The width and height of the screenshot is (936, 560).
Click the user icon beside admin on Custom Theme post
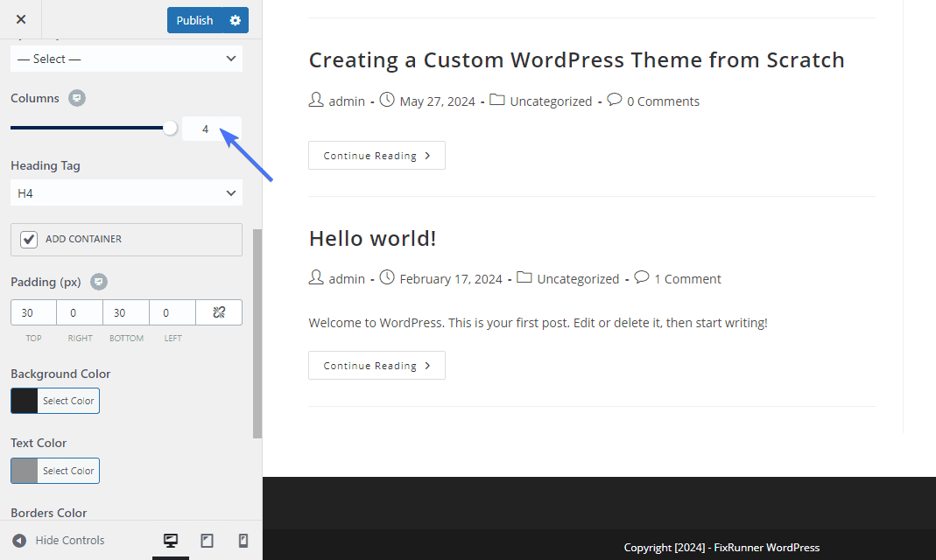pos(316,100)
